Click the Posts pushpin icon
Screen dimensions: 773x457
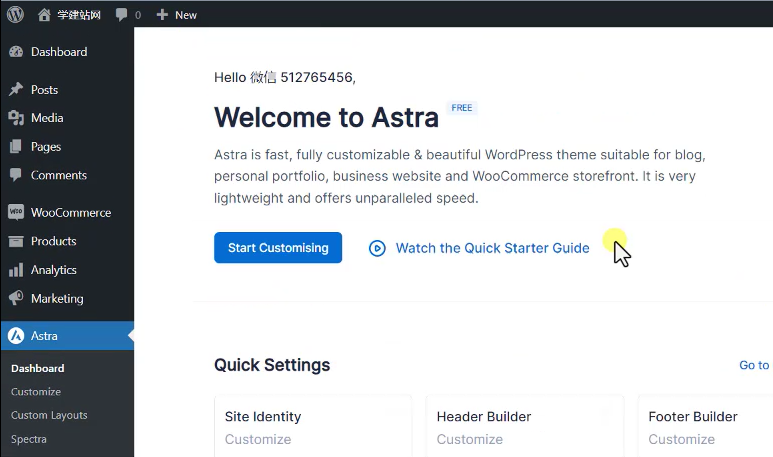(16, 90)
